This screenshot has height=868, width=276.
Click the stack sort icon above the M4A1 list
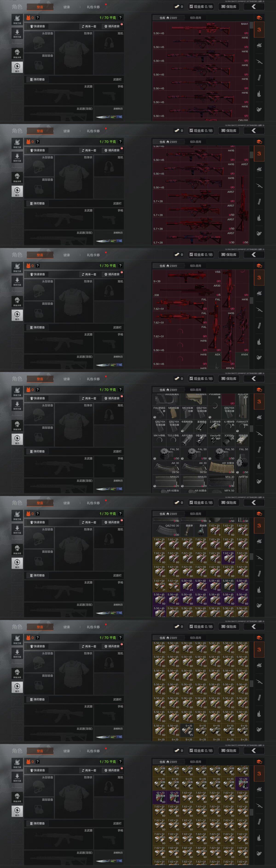(x=259, y=17)
